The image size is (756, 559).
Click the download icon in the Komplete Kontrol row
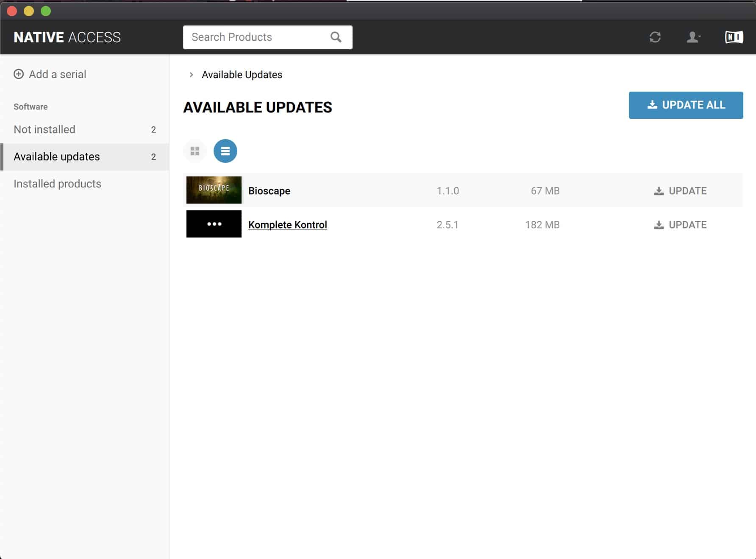point(659,225)
